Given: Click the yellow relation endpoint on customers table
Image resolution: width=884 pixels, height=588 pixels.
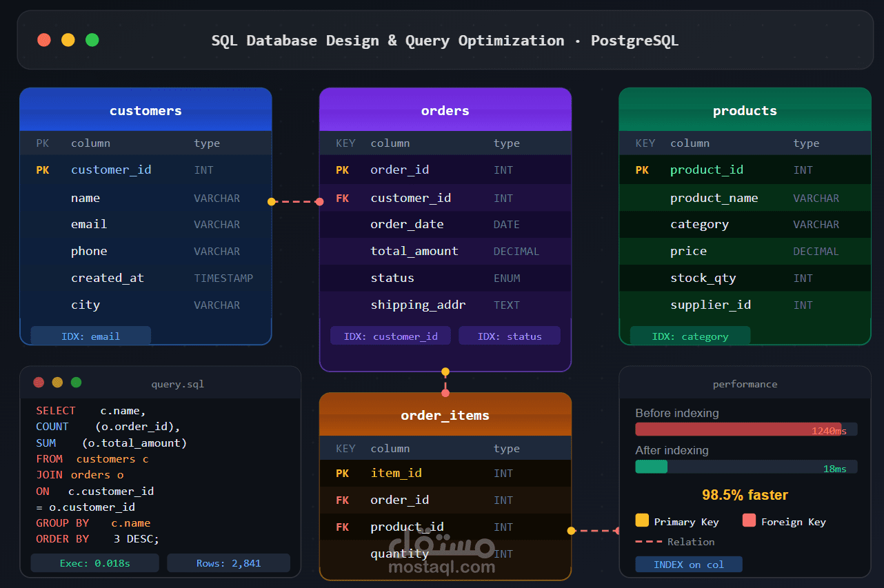Looking at the screenshot, I should (x=272, y=202).
